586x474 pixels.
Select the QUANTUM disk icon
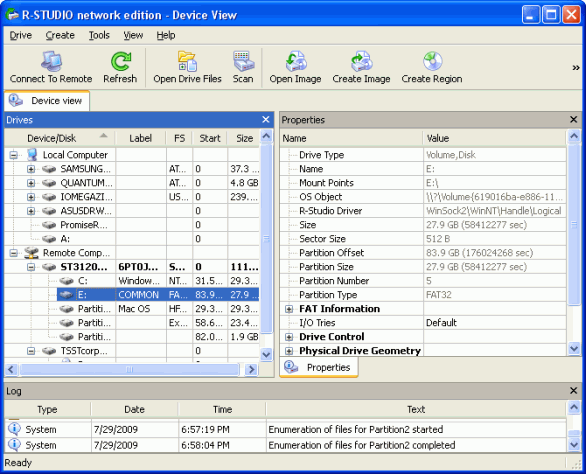coord(49,183)
